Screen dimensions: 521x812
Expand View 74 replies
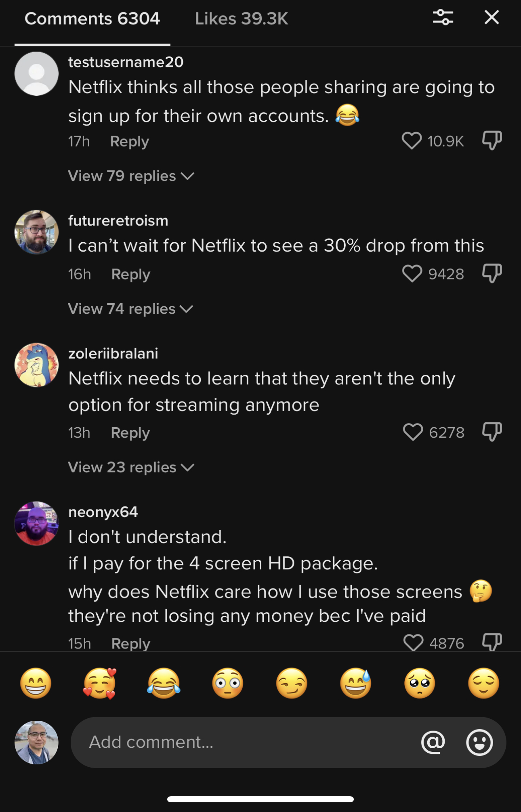(130, 309)
